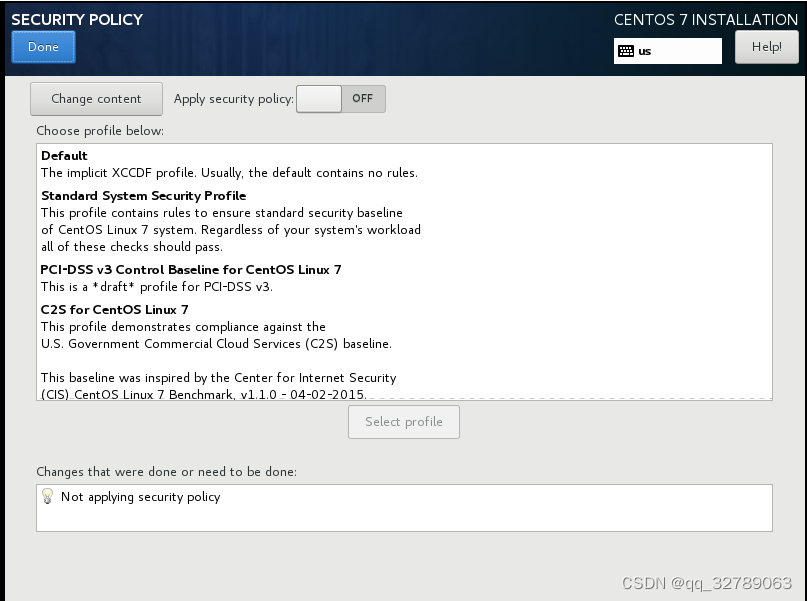Click the 'This is a *draft* profile' description
Image resolution: width=807 pixels, height=601 pixels.
pyautogui.click(x=157, y=287)
